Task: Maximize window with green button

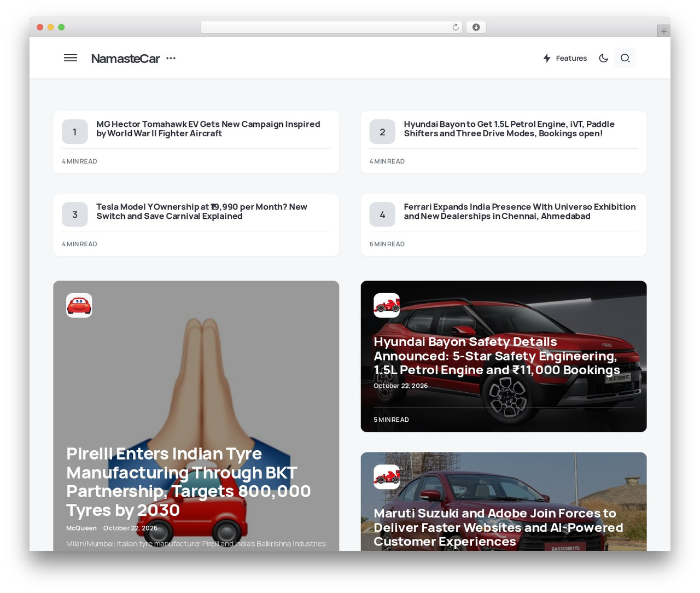Action: [61, 27]
